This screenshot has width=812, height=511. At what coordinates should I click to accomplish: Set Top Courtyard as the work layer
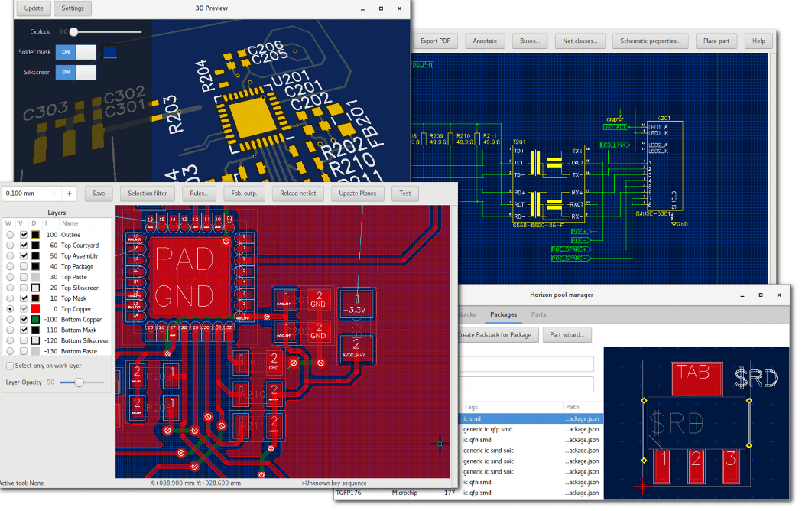click(10, 245)
